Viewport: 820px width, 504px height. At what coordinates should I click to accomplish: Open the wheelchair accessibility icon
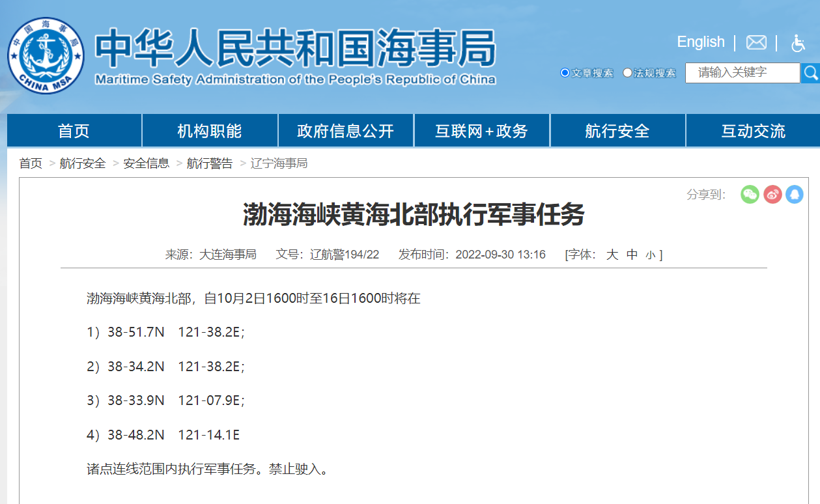(798, 43)
